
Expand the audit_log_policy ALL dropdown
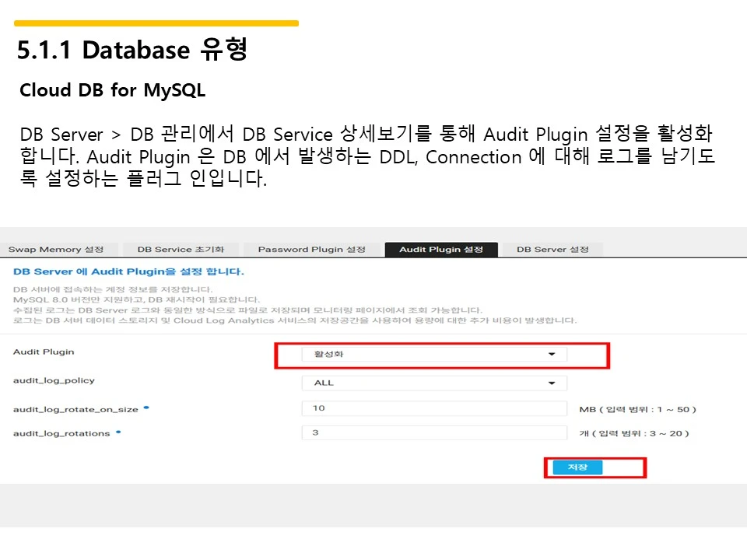[434, 383]
